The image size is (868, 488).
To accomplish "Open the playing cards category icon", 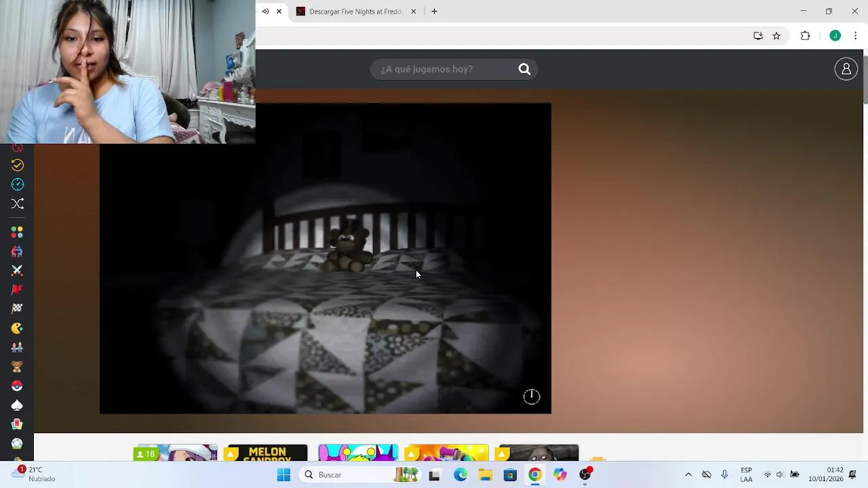I will coord(18,424).
